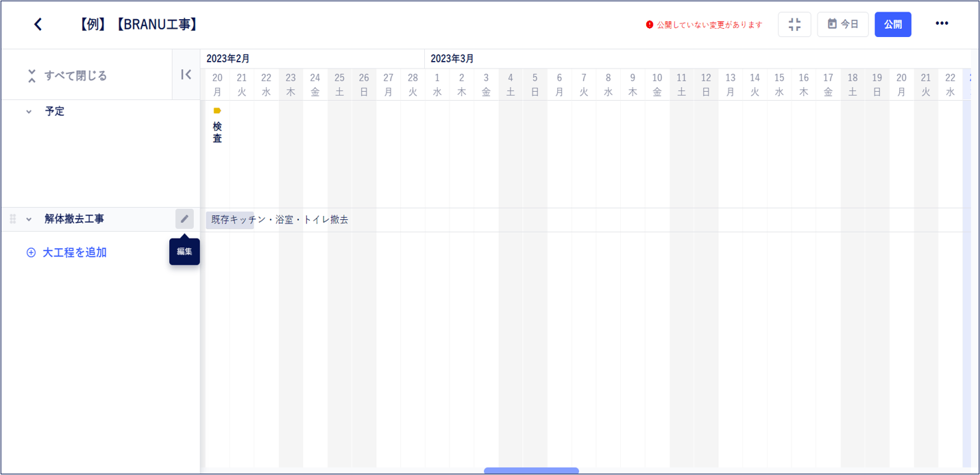Screen dimensions: 980x475
Task: Click the fullscreen collapse icon button
Action: [x=794, y=25]
